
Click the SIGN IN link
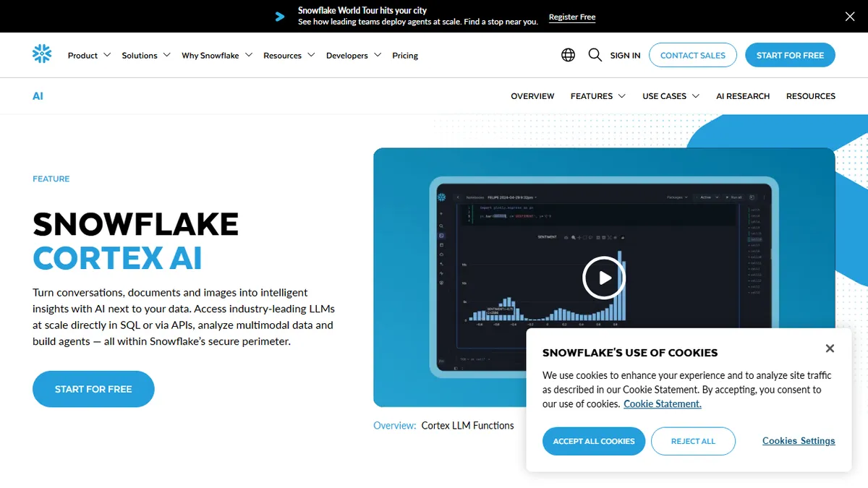pyautogui.click(x=625, y=55)
